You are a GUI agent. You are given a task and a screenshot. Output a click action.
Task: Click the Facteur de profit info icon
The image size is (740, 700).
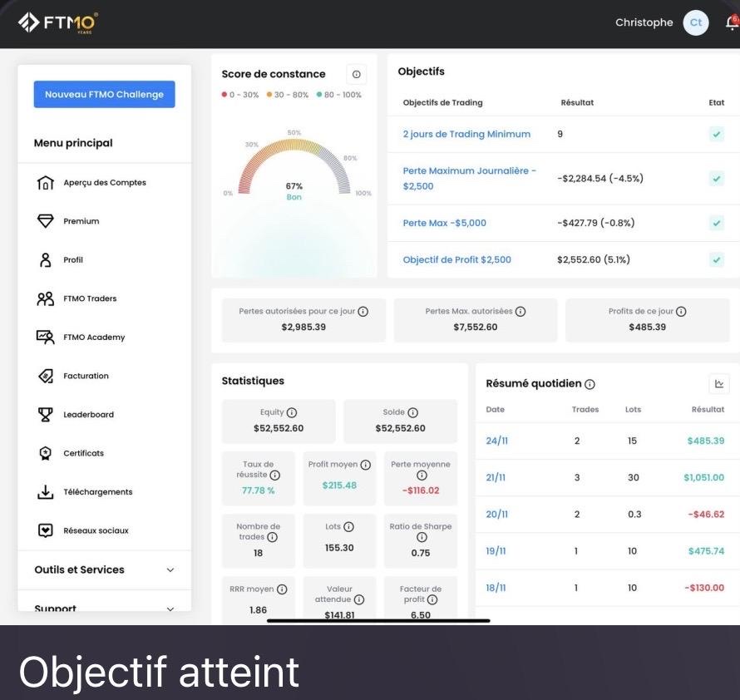click(432, 599)
